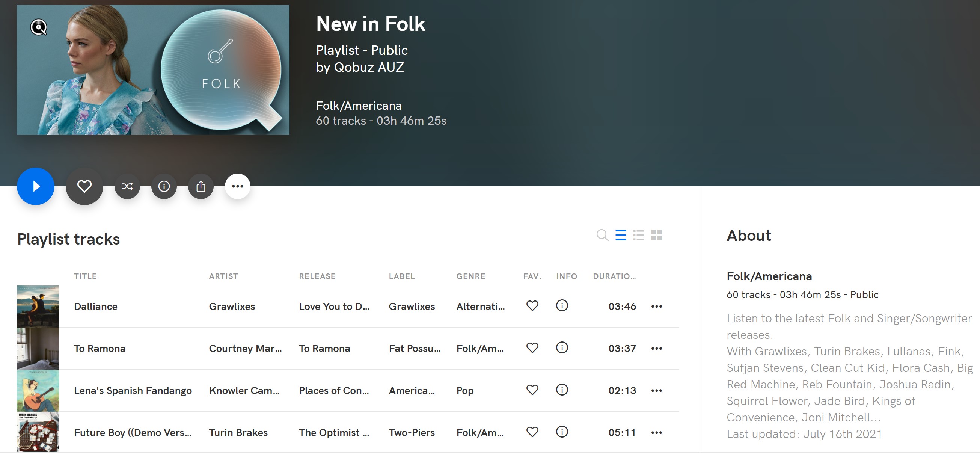The height and width of the screenshot is (453, 980).
Task: Play the New in Folk playlist
Action: pyautogui.click(x=35, y=186)
